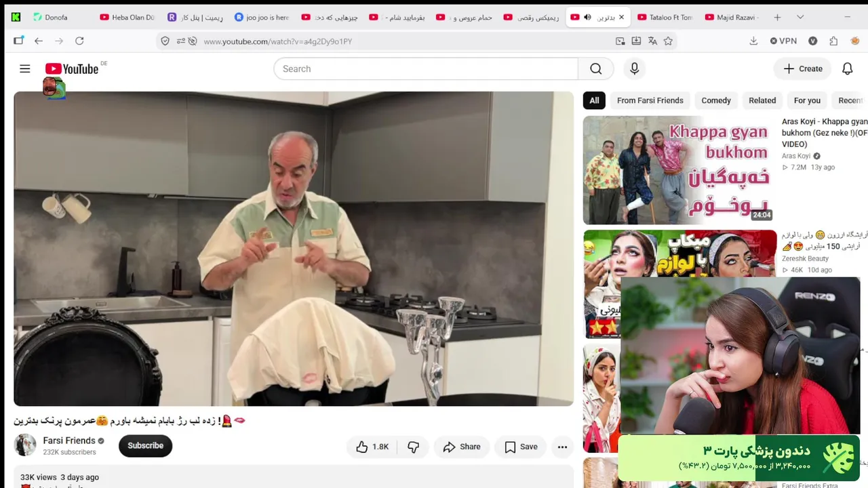
Task: Go forward in browser history
Action: pos(59,41)
